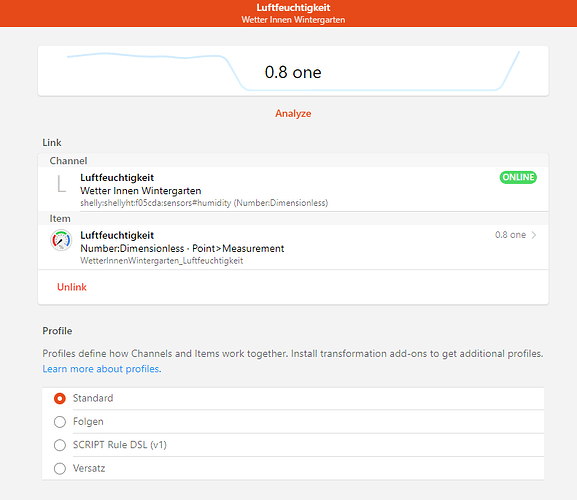Click the channel letter L icon
577x500 pixels.
pyautogui.click(x=61, y=184)
